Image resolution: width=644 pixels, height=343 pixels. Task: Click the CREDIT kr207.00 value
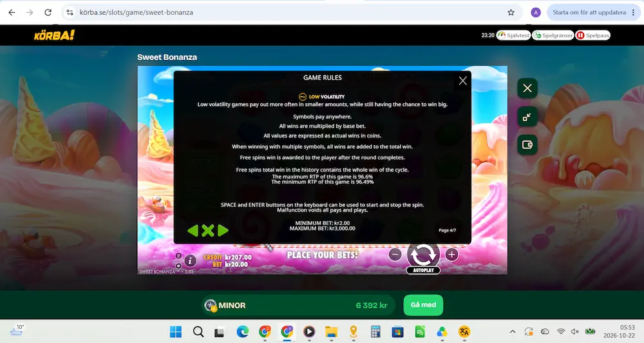click(x=238, y=257)
